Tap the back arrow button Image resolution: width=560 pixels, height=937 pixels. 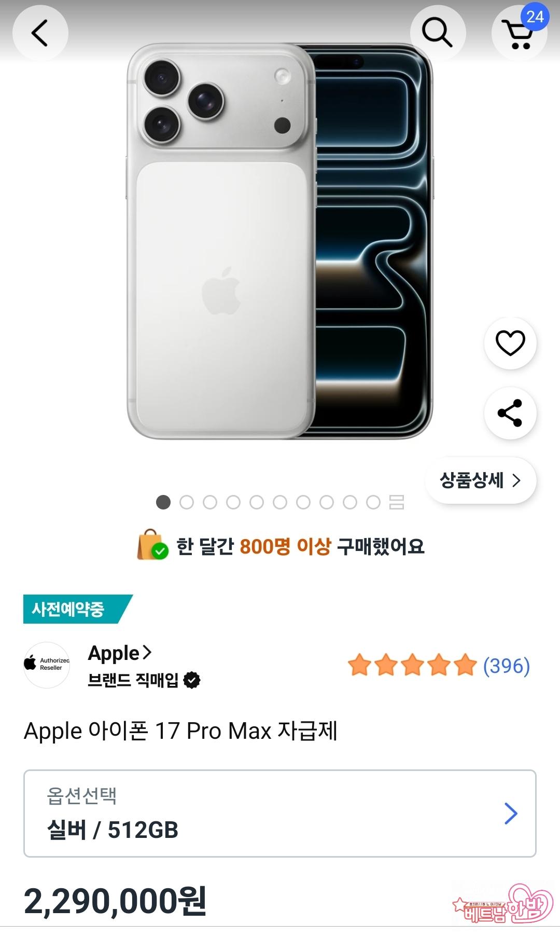click(x=40, y=33)
